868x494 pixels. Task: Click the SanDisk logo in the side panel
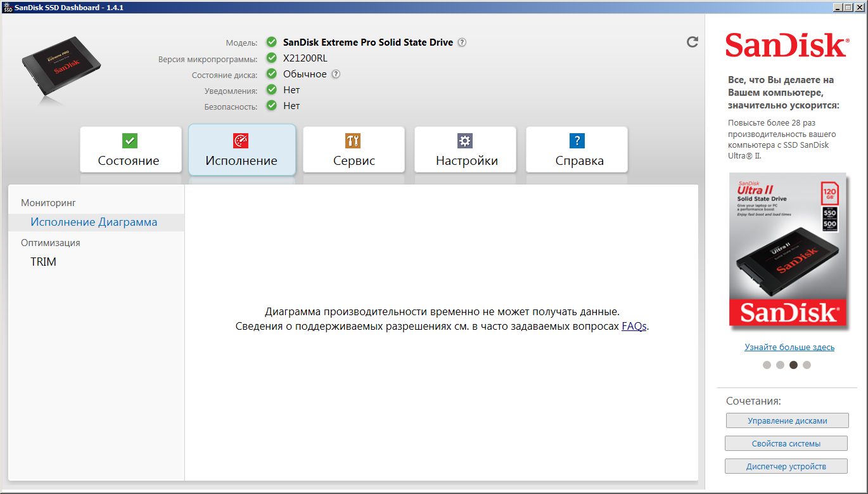tap(786, 46)
